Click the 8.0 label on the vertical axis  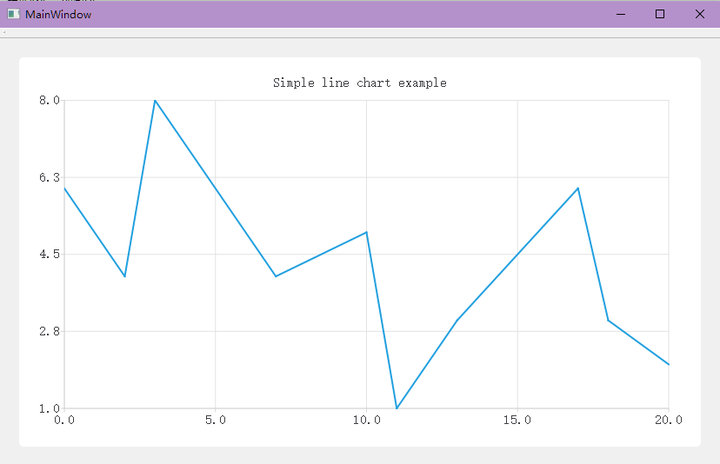[49, 100]
